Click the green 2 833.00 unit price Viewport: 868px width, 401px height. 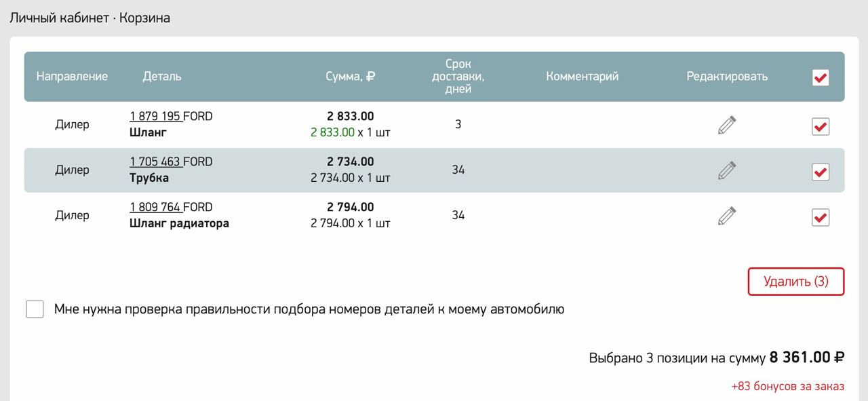pyautogui.click(x=332, y=132)
